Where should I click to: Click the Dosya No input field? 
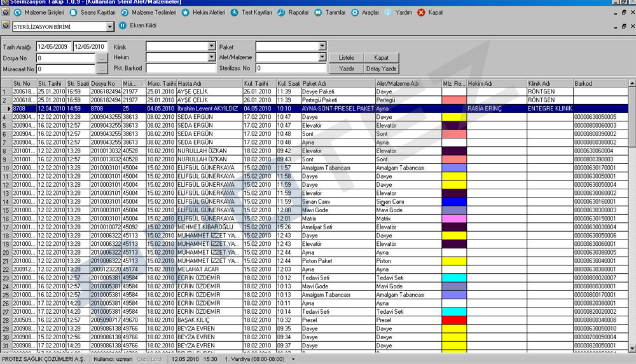tap(66, 58)
